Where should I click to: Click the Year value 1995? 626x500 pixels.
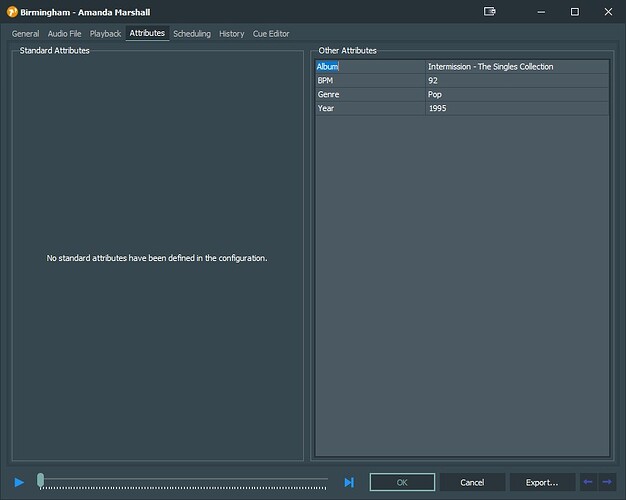517,108
